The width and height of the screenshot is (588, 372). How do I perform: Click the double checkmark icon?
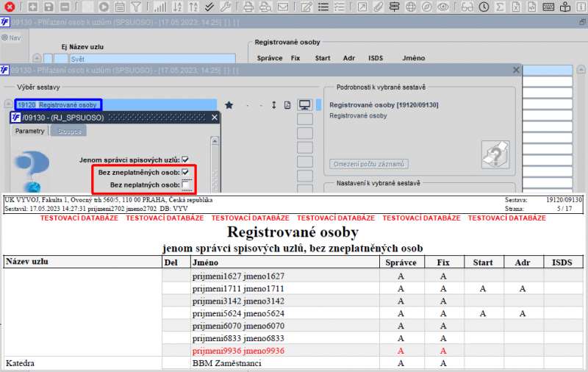click(209, 7)
